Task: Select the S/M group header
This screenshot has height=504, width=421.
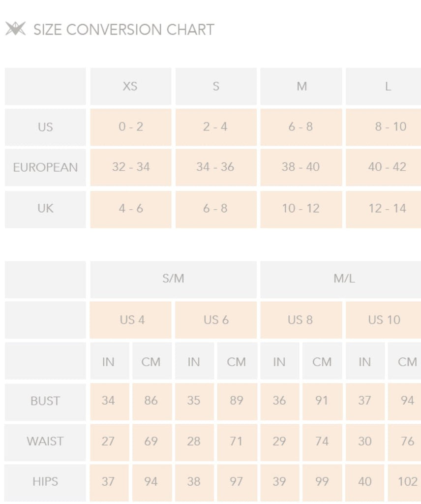Action: pos(174,280)
